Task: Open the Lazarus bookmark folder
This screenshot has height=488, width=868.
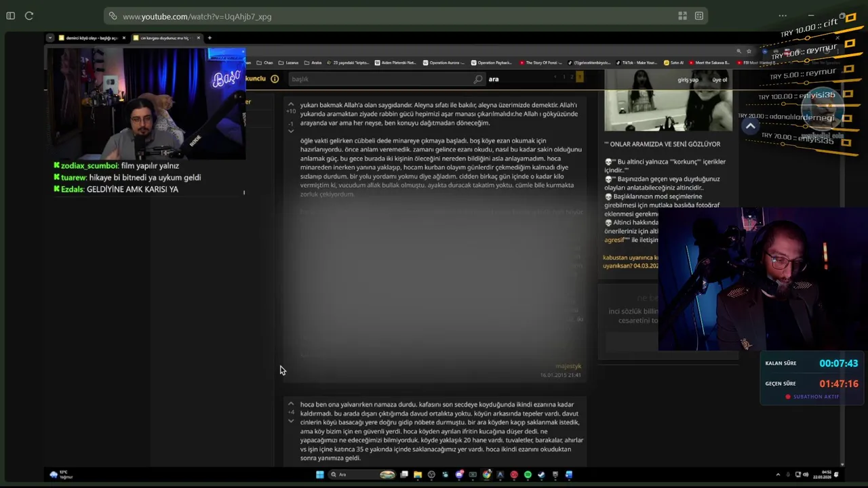Action: click(288, 62)
